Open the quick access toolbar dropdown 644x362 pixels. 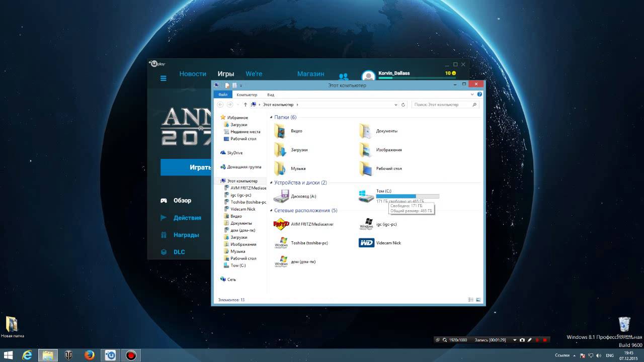(x=241, y=85)
